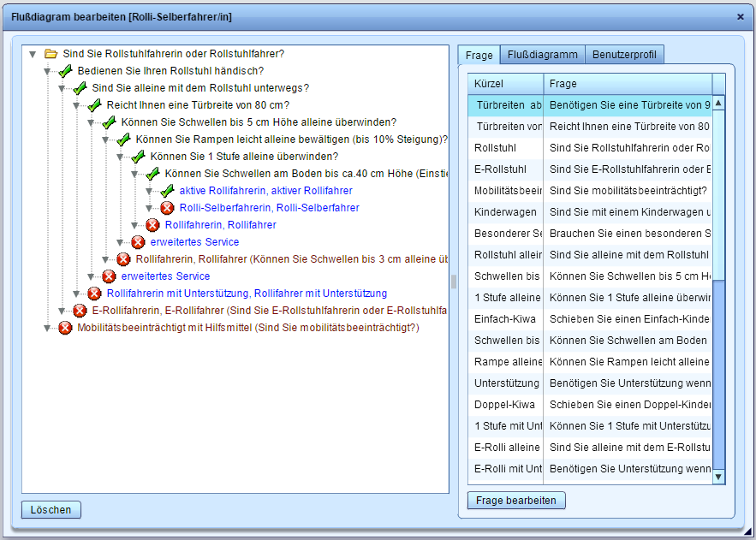756x540 pixels.
Task: Select the 'Besonderer Se' Kürzel cell
Action: pos(506,233)
